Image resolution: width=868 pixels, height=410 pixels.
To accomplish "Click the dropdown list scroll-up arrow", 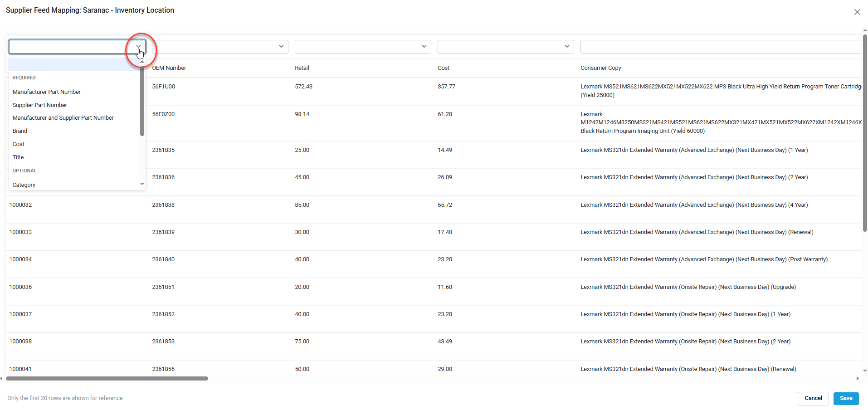I will pyautogui.click(x=142, y=61).
